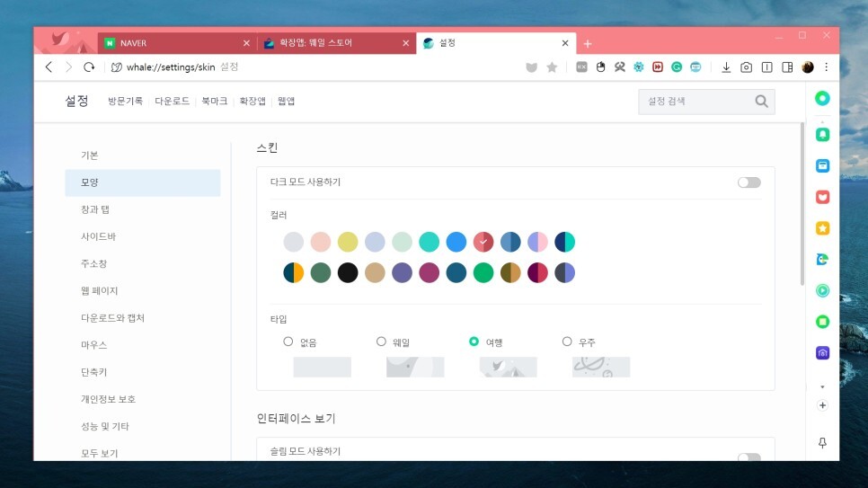Open the blue calendar sidebar icon
868x488 pixels.
click(822, 165)
